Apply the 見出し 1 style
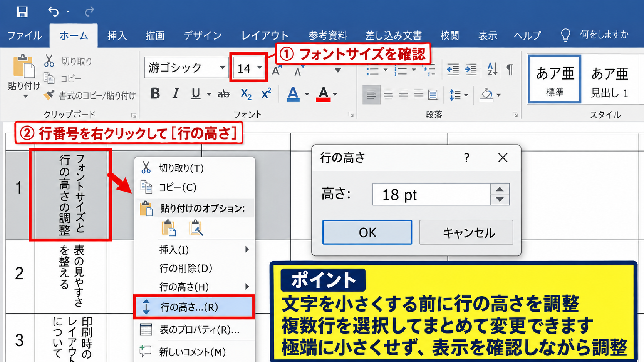This screenshot has width=644, height=362. point(609,79)
